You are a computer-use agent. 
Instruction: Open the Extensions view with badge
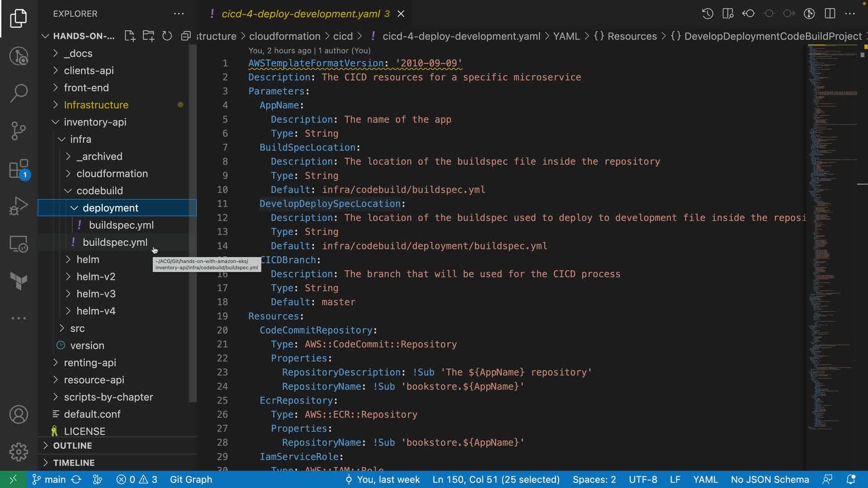19,169
